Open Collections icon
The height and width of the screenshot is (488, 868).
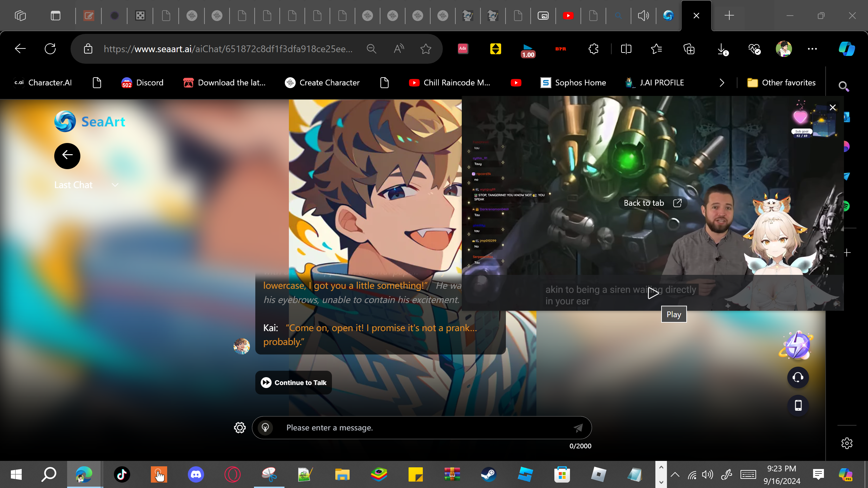(x=689, y=49)
